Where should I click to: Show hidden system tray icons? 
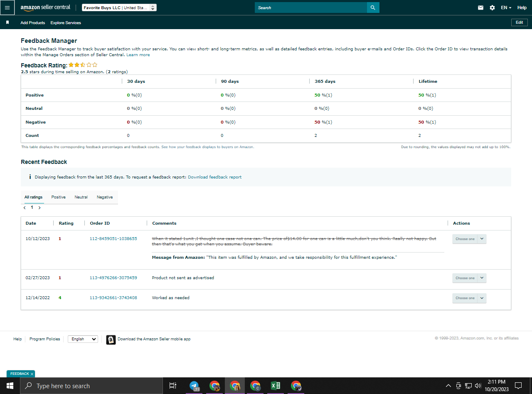click(448, 386)
